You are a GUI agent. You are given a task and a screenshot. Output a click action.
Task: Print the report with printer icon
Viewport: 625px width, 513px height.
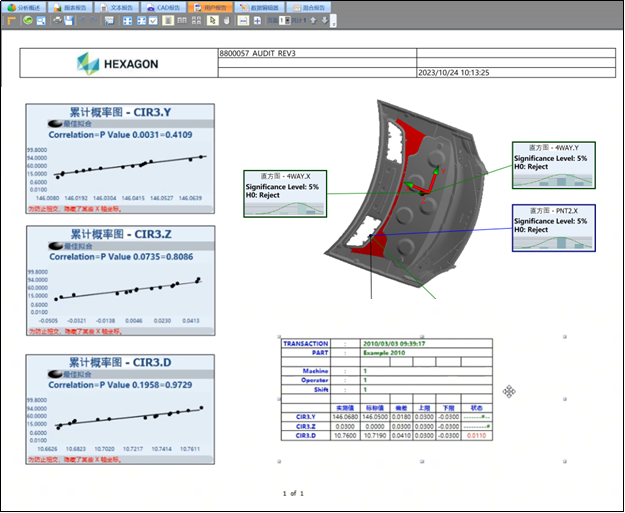pyautogui.click(x=57, y=20)
